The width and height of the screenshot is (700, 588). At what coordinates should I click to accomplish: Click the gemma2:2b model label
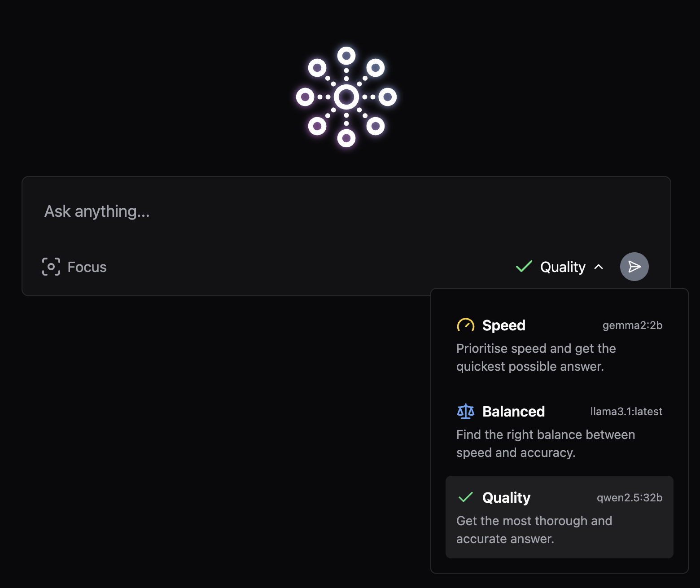click(x=632, y=325)
